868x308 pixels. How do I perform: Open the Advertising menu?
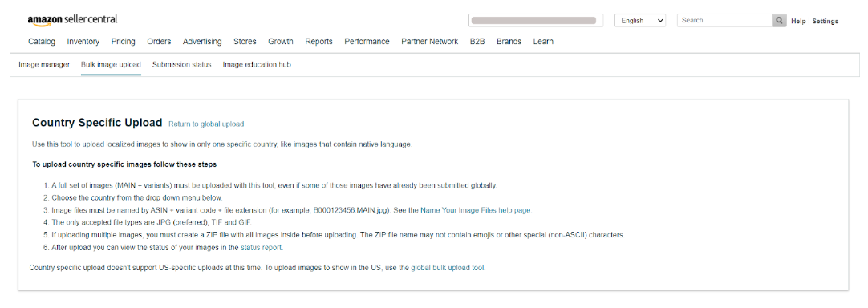coord(202,42)
